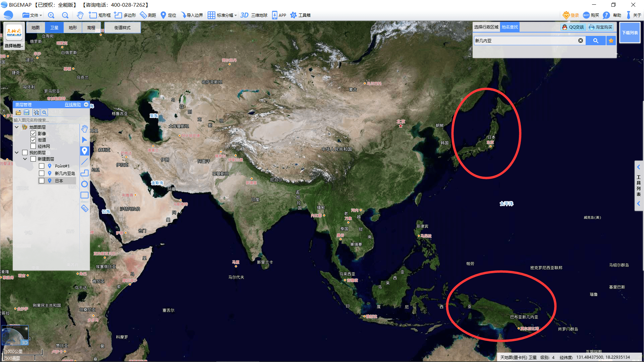
Task: Launch the 3D 三维地球 globe view
Action: point(254,15)
